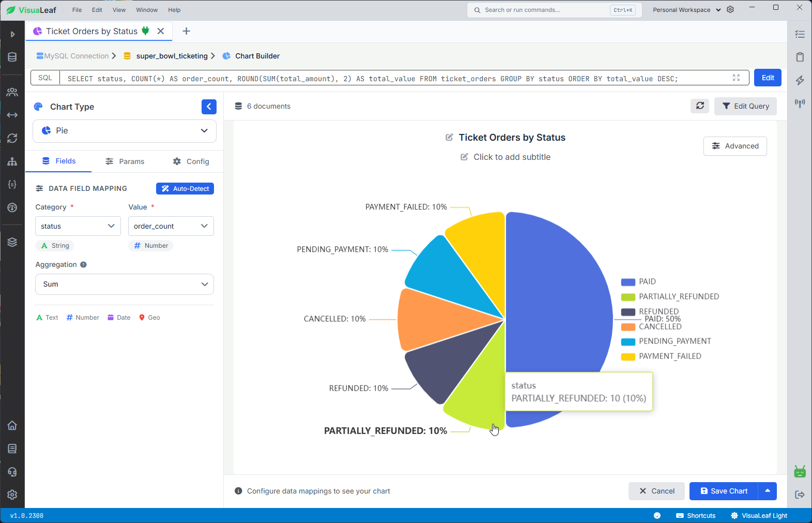Add a new tab with plus icon
This screenshot has width=812, height=523.
tap(187, 31)
